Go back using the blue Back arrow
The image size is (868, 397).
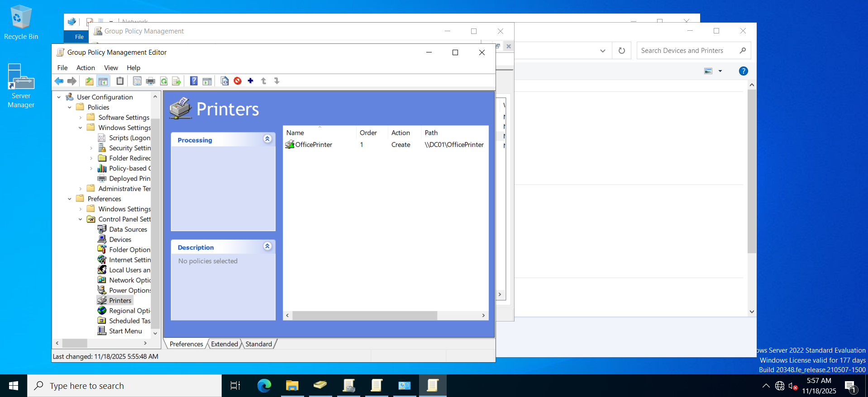(x=59, y=81)
